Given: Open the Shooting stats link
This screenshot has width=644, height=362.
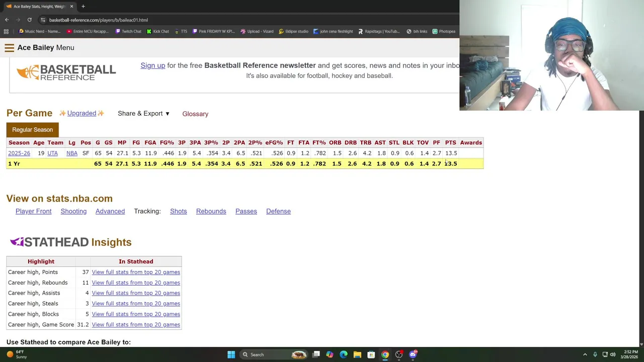Looking at the screenshot, I should point(73,211).
